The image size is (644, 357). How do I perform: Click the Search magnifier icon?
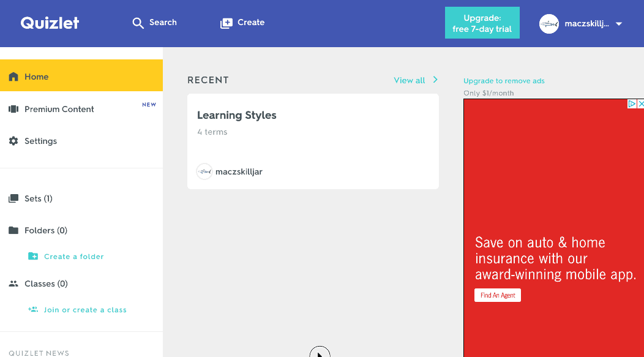pyautogui.click(x=138, y=23)
